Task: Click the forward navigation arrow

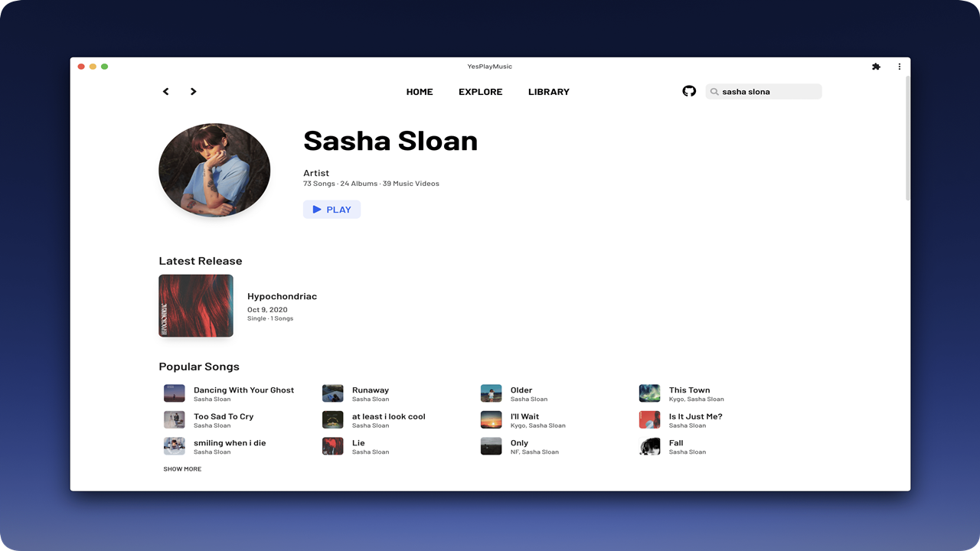Action: (x=193, y=92)
